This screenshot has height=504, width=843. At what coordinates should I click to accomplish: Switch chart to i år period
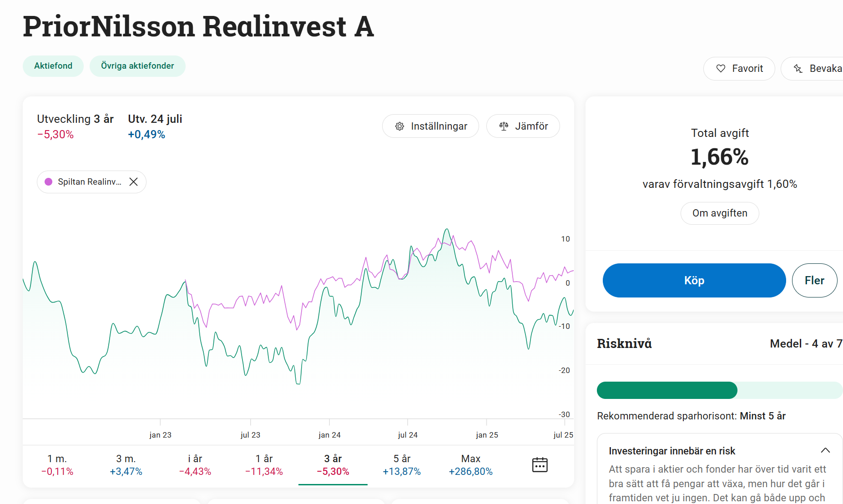coord(195,465)
